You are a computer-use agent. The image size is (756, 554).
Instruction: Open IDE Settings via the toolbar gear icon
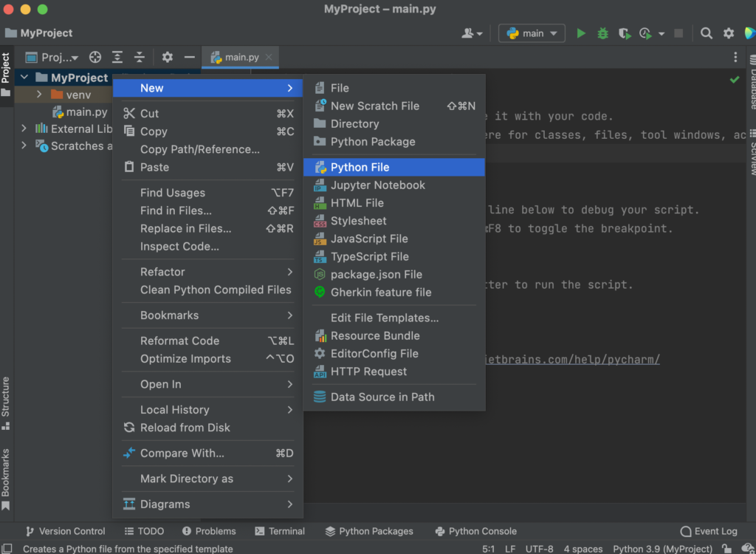(728, 33)
